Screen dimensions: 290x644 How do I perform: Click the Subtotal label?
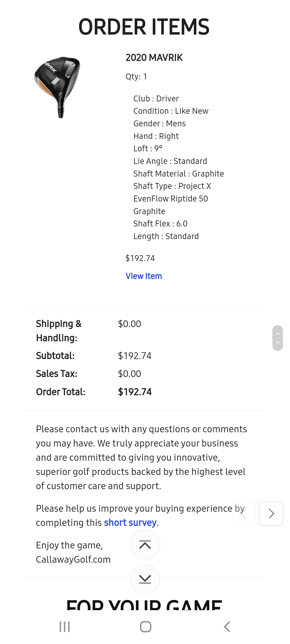(55, 356)
